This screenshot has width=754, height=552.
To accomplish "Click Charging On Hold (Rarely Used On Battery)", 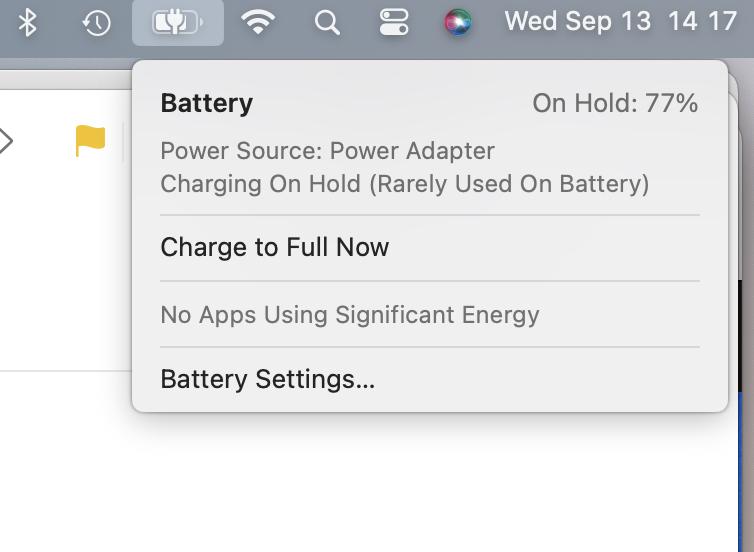I will coord(405,184).
